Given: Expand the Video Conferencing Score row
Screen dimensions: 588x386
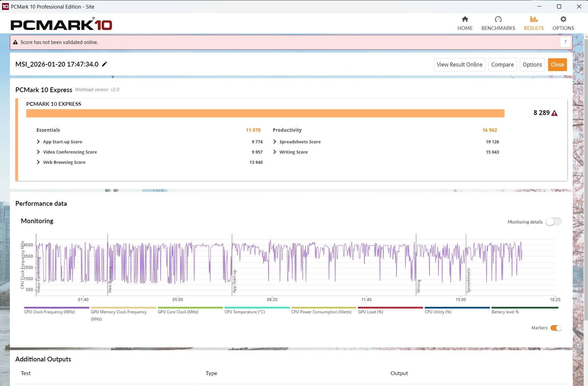Looking at the screenshot, I should pyautogui.click(x=38, y=152).
